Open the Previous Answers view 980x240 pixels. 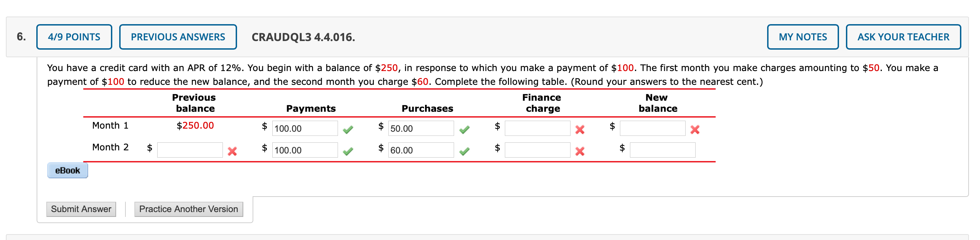point(178,37)
